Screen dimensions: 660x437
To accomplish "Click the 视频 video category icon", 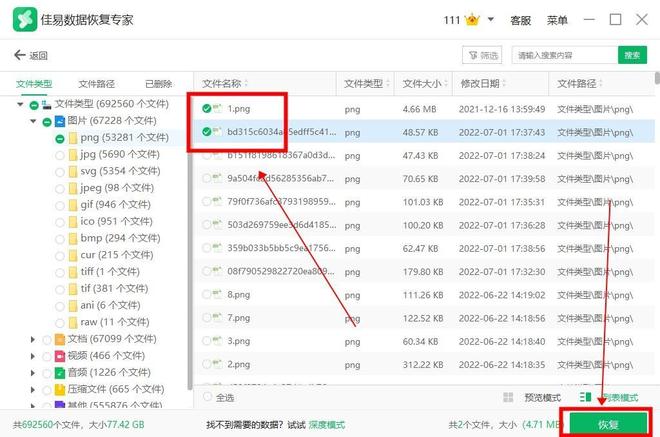I will coord(60,356).
